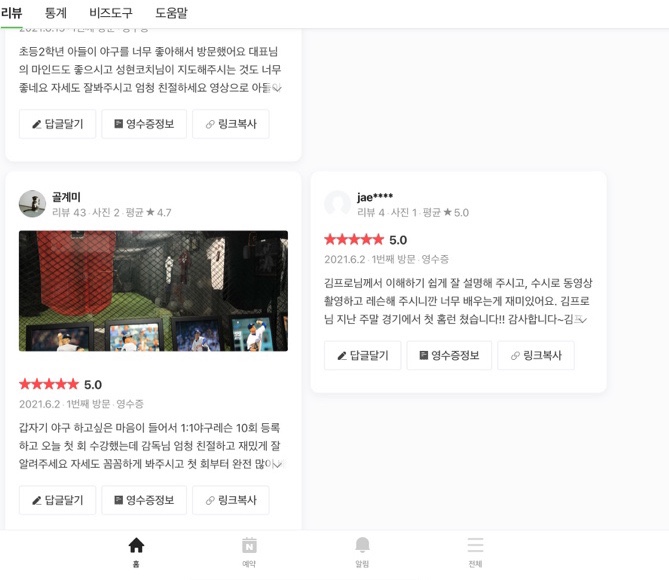Click 링크복사 on the jae**** review
669x580 pixels.
pos(536,356)
